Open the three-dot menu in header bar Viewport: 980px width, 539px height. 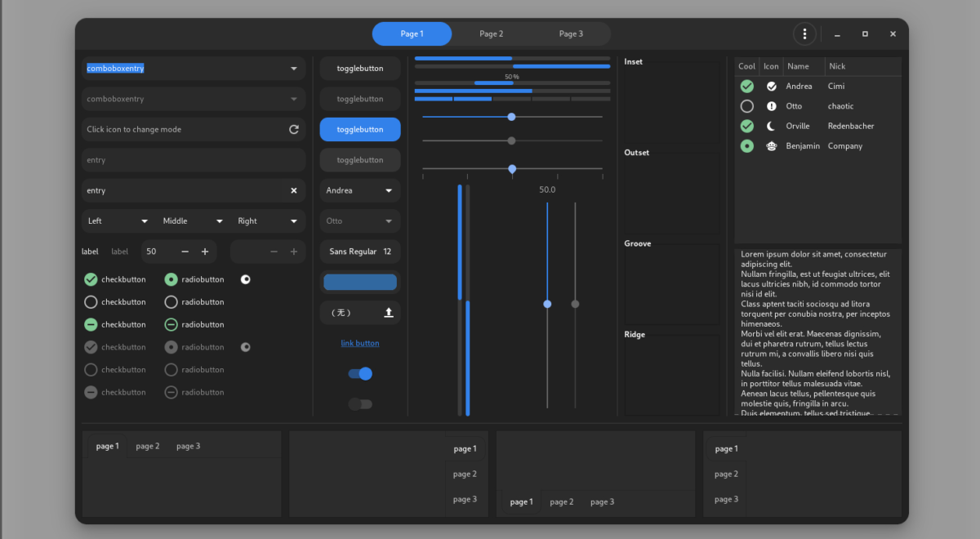(804, 33)
